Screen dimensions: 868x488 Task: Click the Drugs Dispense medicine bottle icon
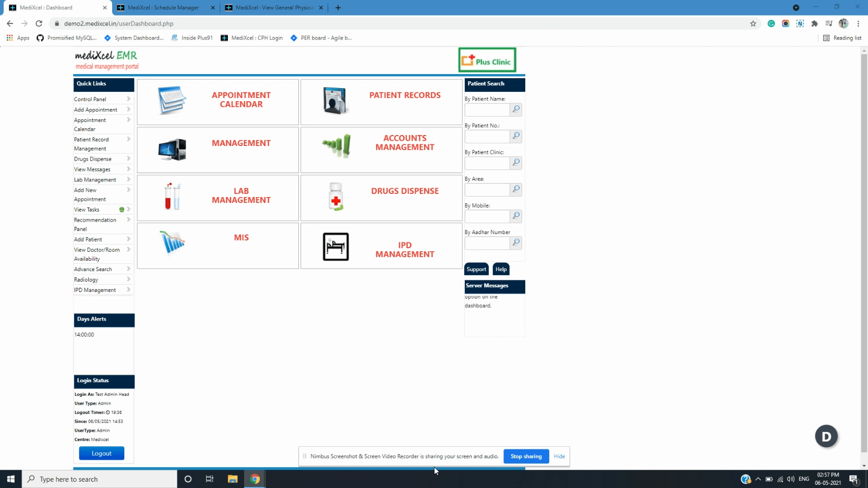pyautogui.click(x=336, y=197)
